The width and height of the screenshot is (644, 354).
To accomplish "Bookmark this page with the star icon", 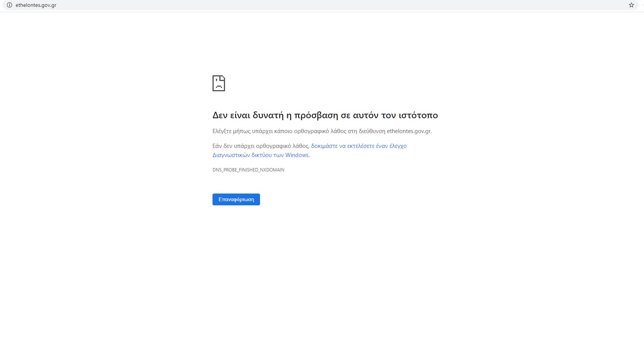I will [x=631, y=5].
